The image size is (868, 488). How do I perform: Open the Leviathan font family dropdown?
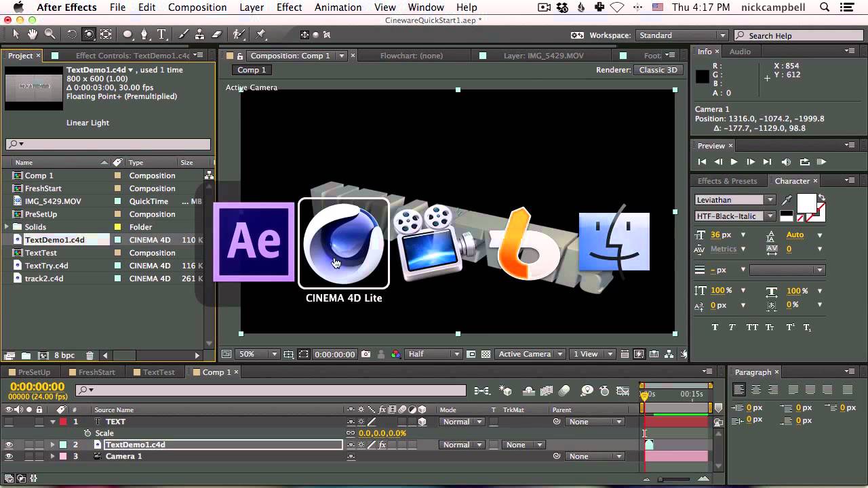(x=735, y=200)
